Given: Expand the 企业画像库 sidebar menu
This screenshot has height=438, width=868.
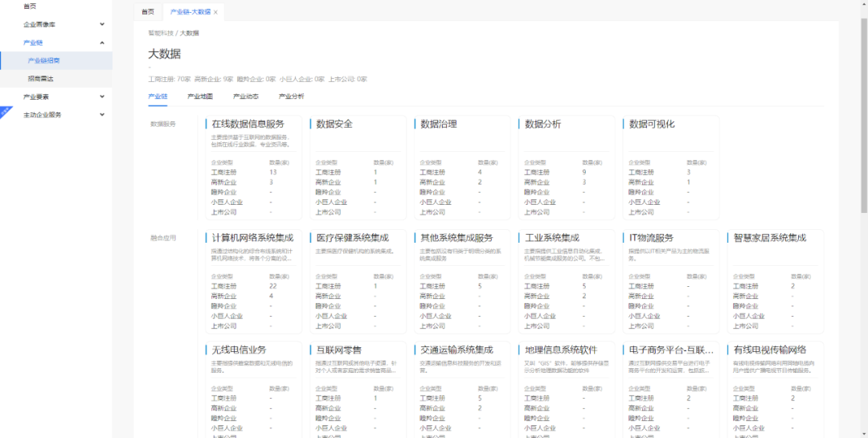Looking at the screenshot, I should [x=101, y=25].
